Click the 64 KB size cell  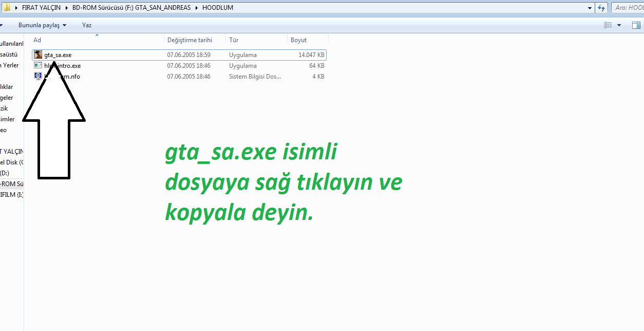pyautogui.click(x=317, y=66)
